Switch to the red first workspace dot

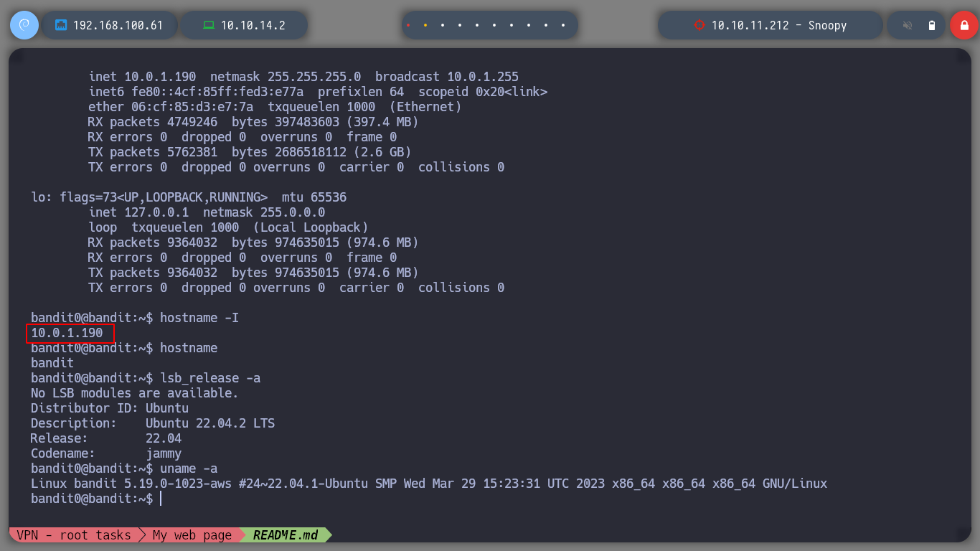(x=408, y=25)
